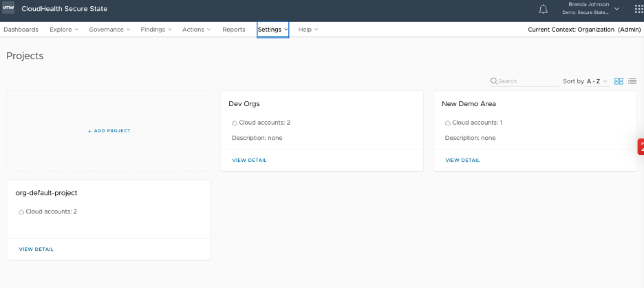Viewport: 644px width, 288px height.
Task: Click the plus Add Project tile
Action: click(109, 131)
